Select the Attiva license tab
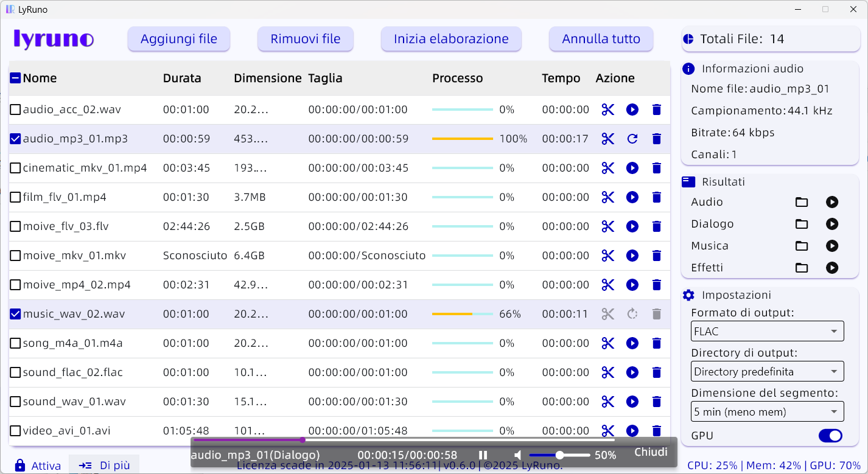The height and width of the screenshot is (474, 868). coord(38,465)
